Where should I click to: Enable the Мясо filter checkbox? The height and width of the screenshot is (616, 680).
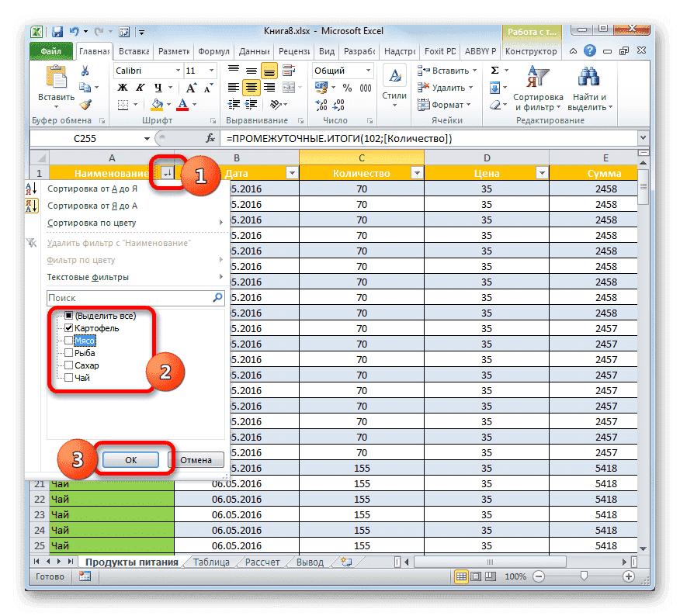69,341
